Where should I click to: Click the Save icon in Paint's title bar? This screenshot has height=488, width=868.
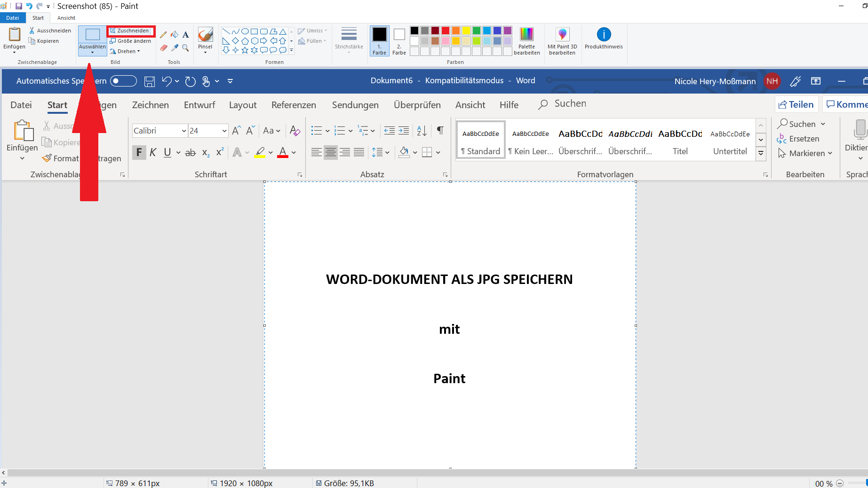pos(19,6)
